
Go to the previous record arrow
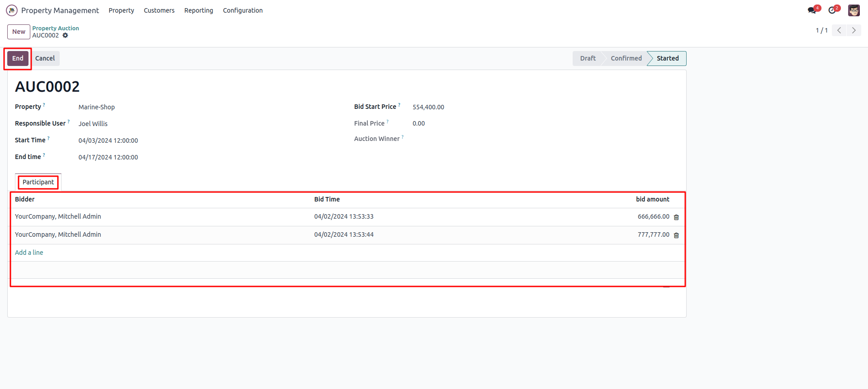tap(839, 30)
